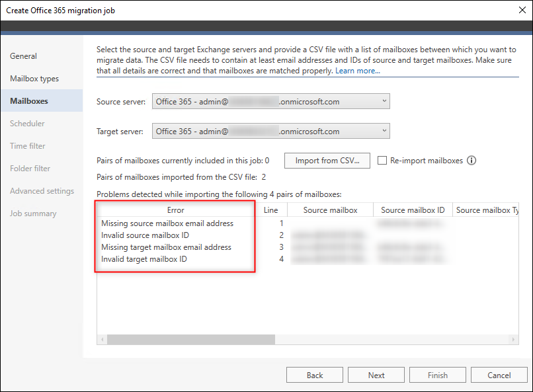Click the scrollbar left arrow
The image size is (533, 392).
pyautogui.click(x=102, y=339)
